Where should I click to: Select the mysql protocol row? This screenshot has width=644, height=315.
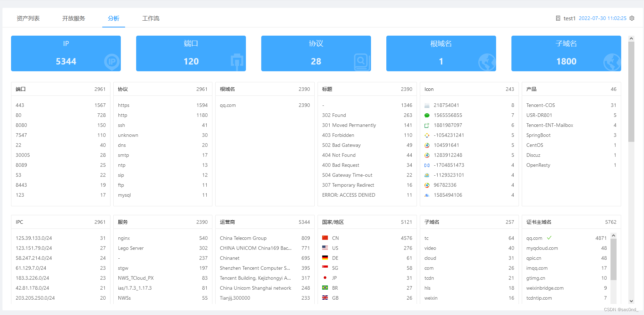163,195
